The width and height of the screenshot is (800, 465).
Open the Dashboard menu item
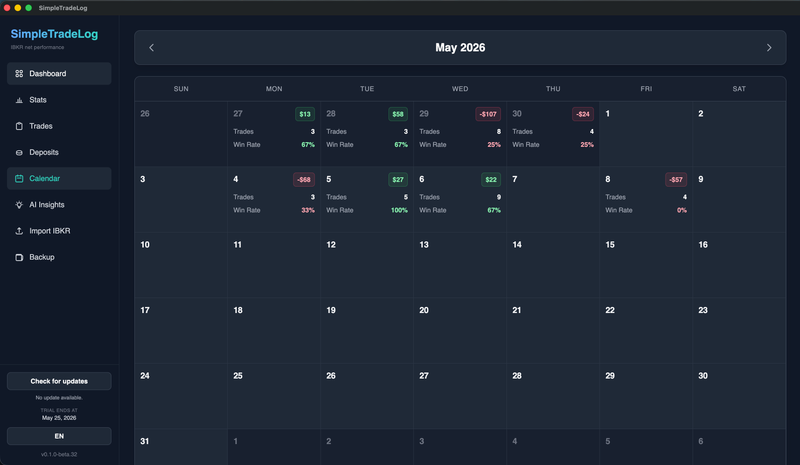click(x=59, y=74)
